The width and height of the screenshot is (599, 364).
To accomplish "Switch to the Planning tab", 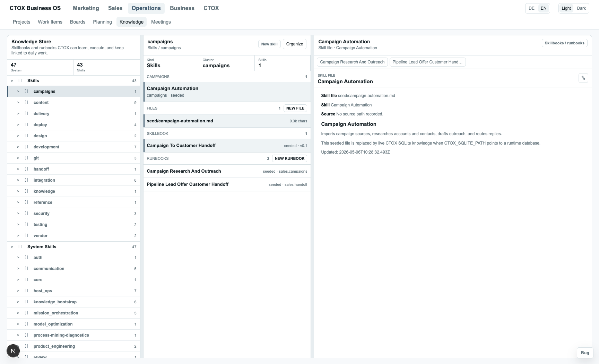I will pyautogui.click(x=102, y=22).
